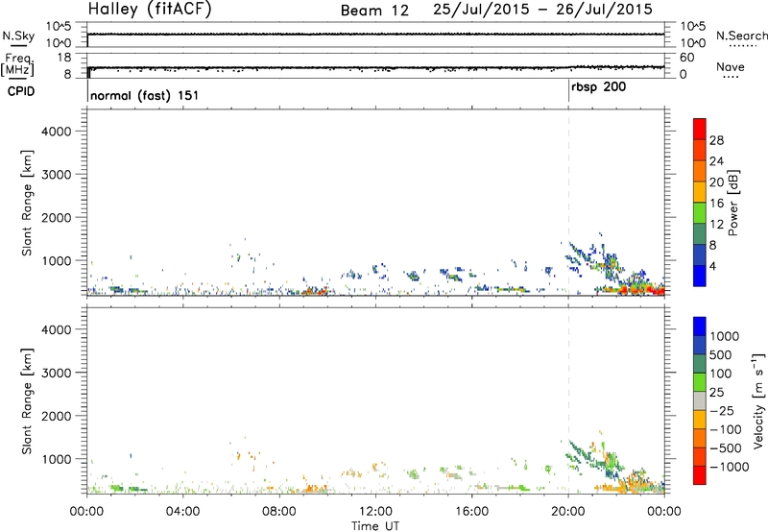Click the "08:00" time axis tick label
The image size is (768, 532).
click(279, 512)
